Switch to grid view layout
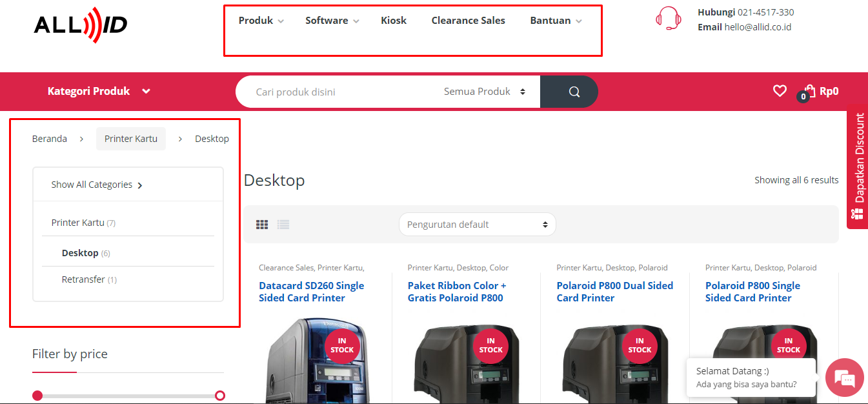The width and height of the screenshot is (868, 404). 262,225
